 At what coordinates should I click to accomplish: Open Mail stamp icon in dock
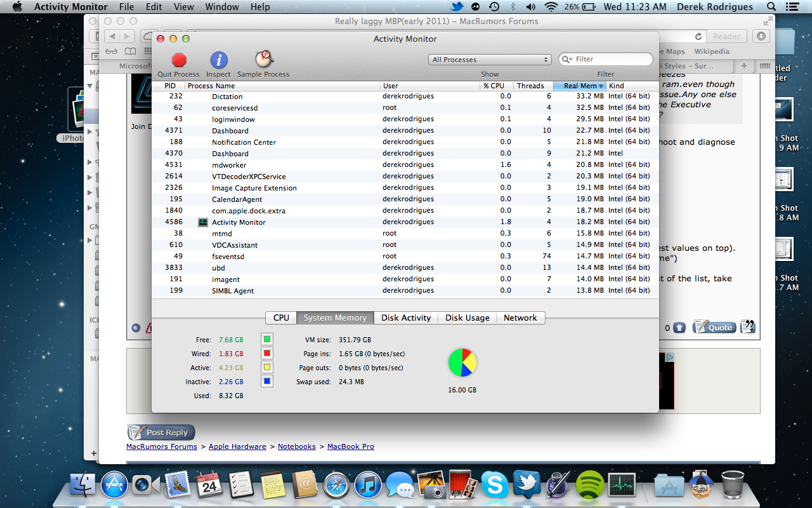[x=178, y=486]
